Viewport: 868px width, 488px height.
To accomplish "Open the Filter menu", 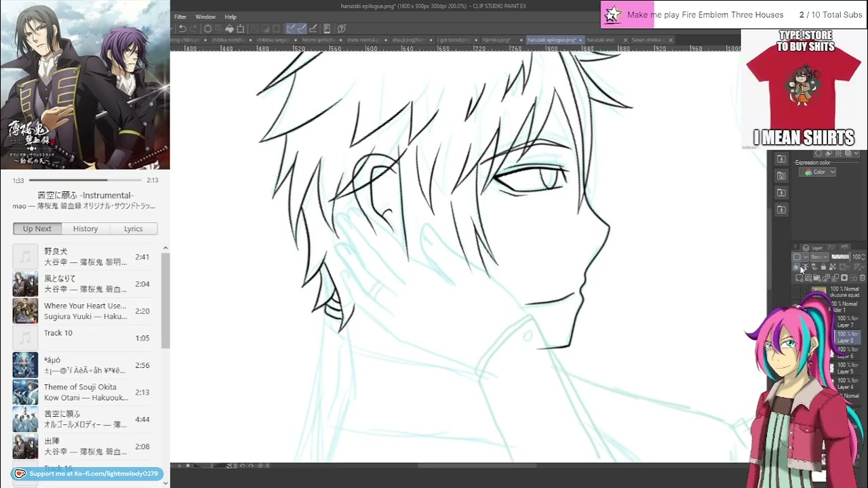I will (180, 17).
